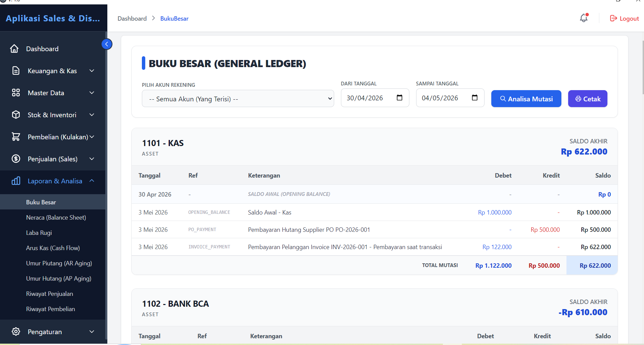The image size is (644, 345).
Task: Click the Pengaturan gear icon
Action: [16, 331]
